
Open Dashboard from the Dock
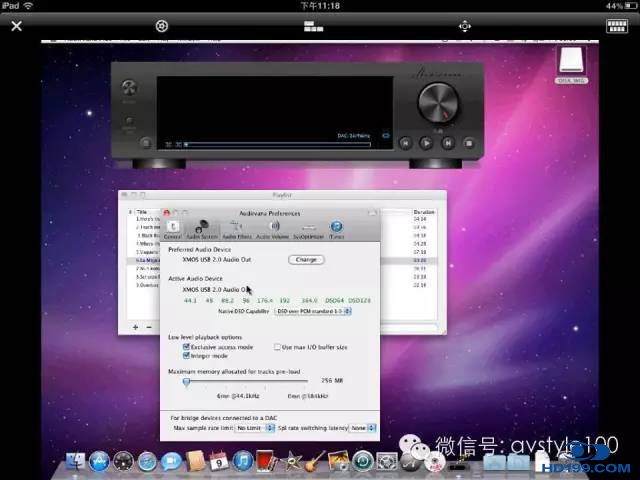[123, 462]
